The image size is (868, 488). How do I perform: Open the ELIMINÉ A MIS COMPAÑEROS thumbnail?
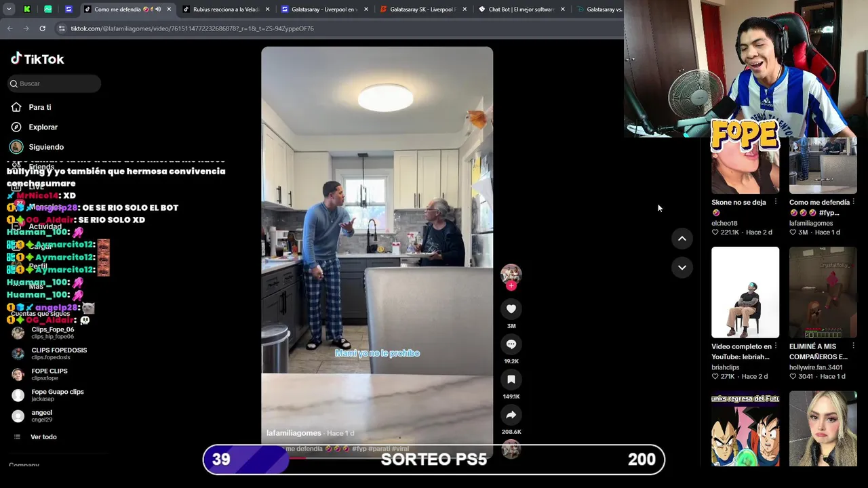click(823, 292)
